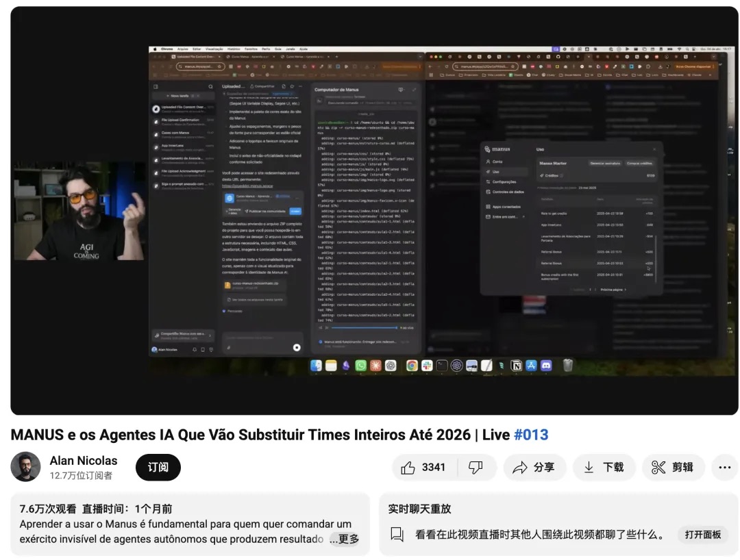Click the Notion icon in the recorded dock
Image resolution: width=740 pixels, height=560 pixels.
517,366
